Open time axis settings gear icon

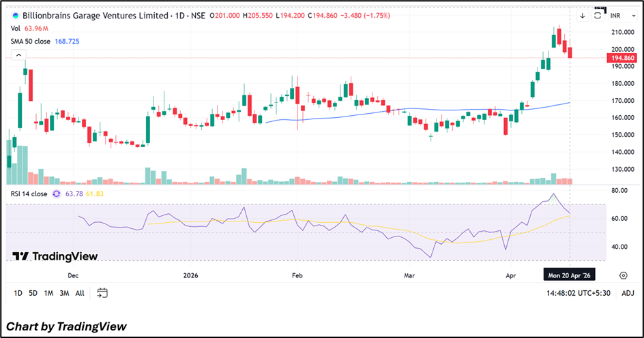[623, 275]
